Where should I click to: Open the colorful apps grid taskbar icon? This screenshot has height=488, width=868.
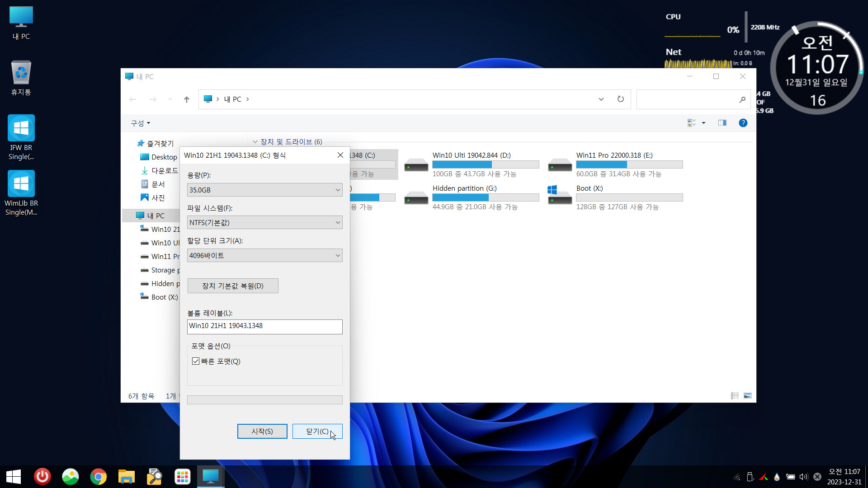pos(183,477)
